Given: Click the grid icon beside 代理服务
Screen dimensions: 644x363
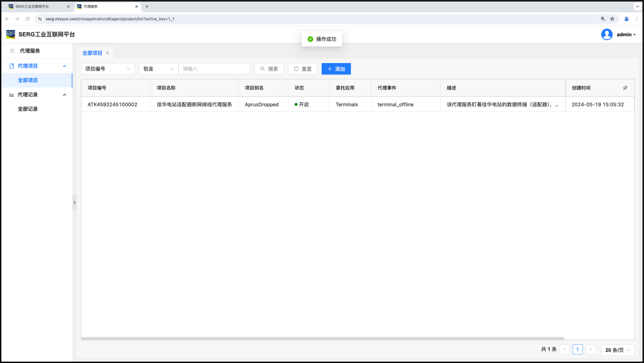Looking at the screenshot, I should pyautogui.click(x=12, y=51).
